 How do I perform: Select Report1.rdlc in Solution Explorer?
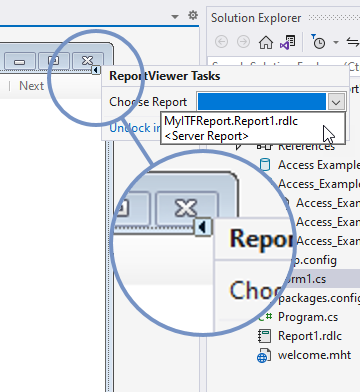click(310, 336)
